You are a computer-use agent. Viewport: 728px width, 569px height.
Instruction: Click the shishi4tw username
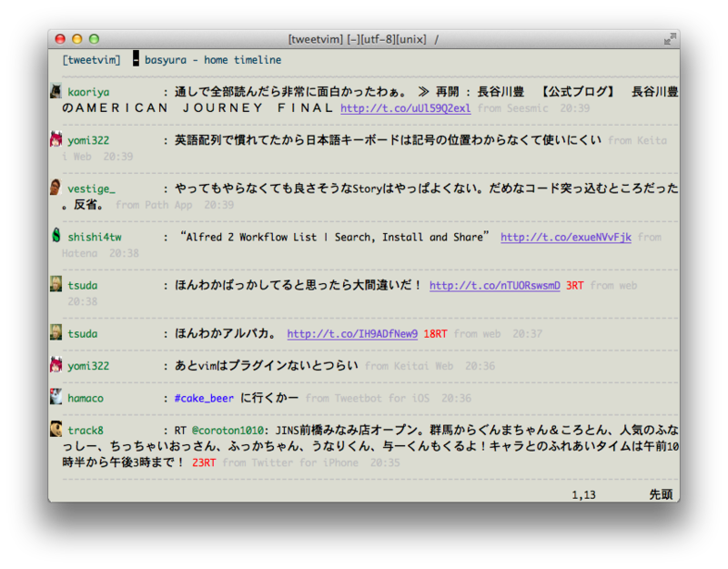point(95,238)
